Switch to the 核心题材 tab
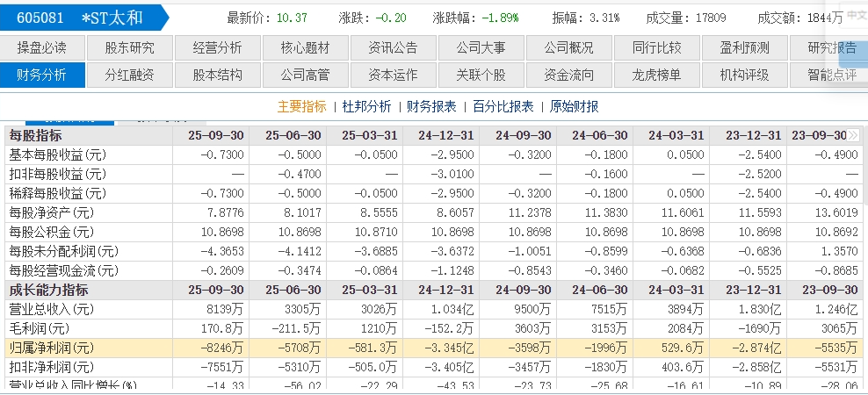Screen dimensions: 868x395 tap(305, 47)
